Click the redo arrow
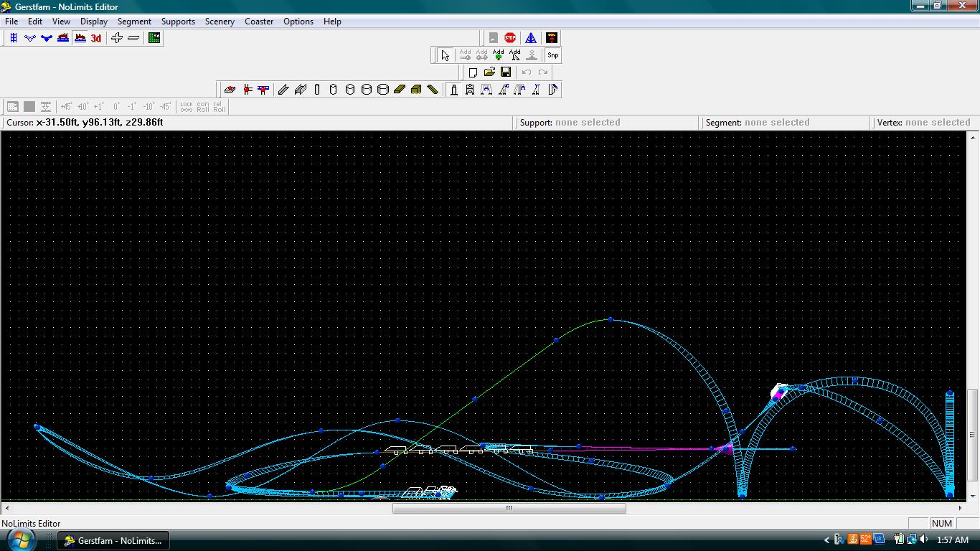The height and width of the screenshot is (551, 980). click(543, 72)
